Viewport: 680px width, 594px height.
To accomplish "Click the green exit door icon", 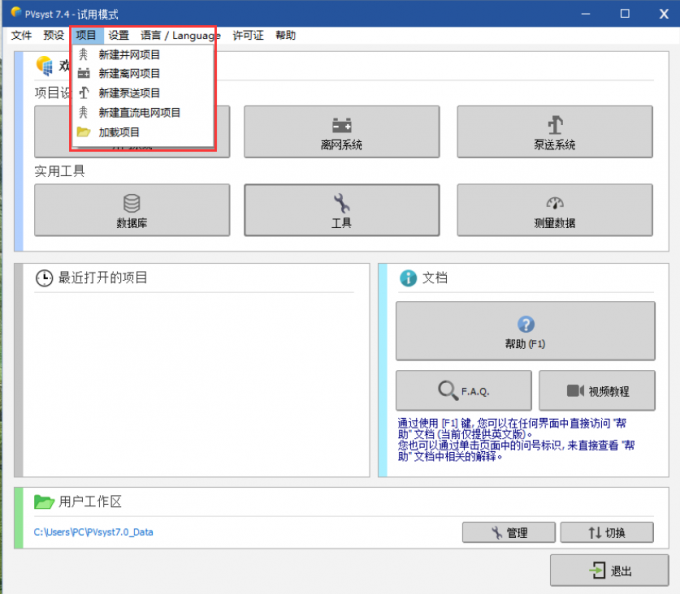I will tap(597, 570).
